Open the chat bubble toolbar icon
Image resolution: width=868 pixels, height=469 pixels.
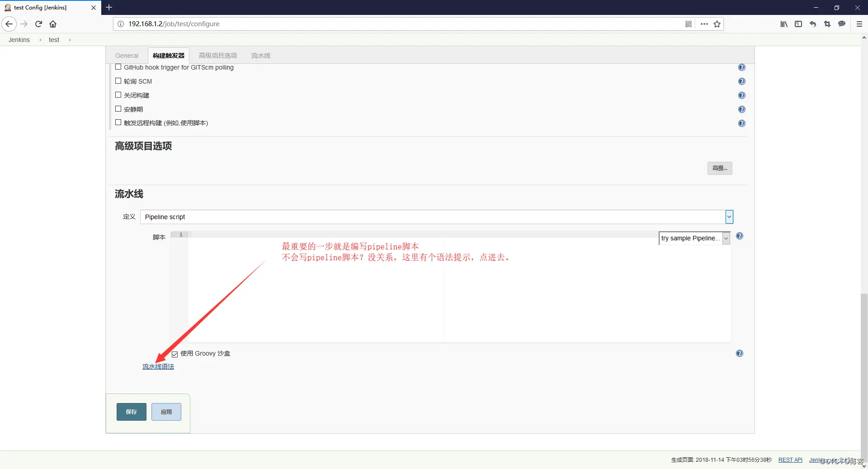click(x=842, y=24)
